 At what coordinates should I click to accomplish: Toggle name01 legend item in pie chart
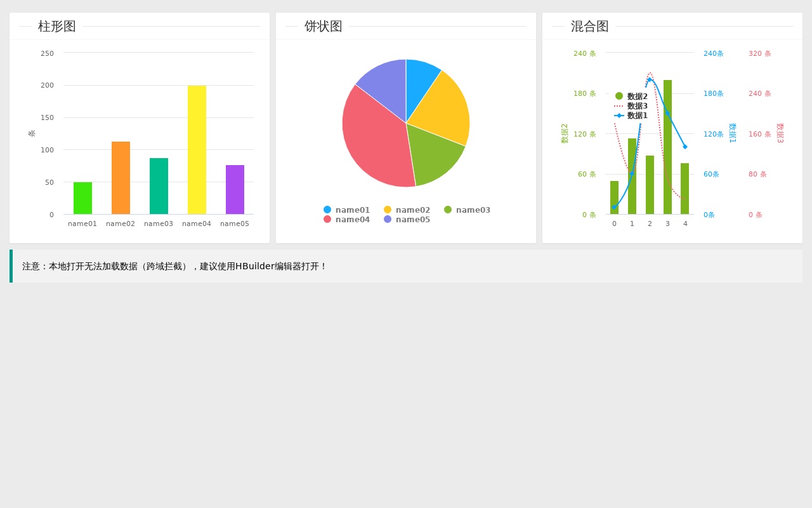tap(346, 210)
